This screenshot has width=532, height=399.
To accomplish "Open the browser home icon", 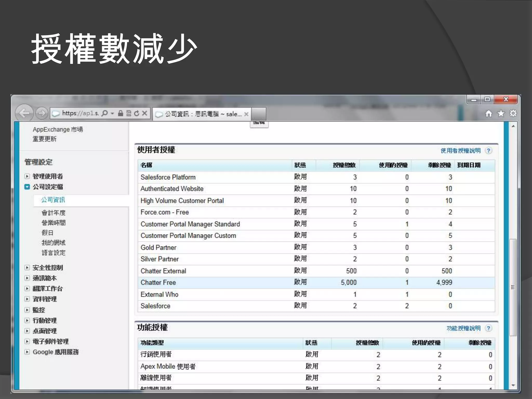I will click(x=489, y=114).
